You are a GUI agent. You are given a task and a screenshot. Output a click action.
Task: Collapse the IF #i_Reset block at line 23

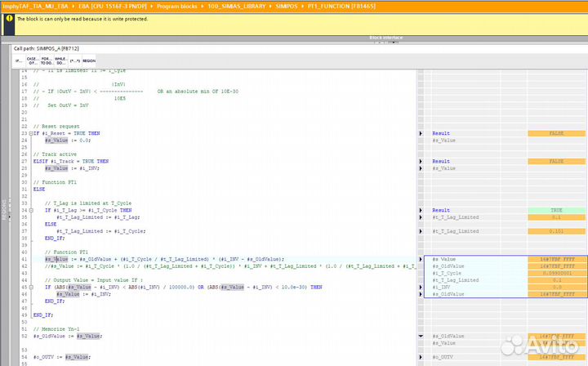coord(30,133)
